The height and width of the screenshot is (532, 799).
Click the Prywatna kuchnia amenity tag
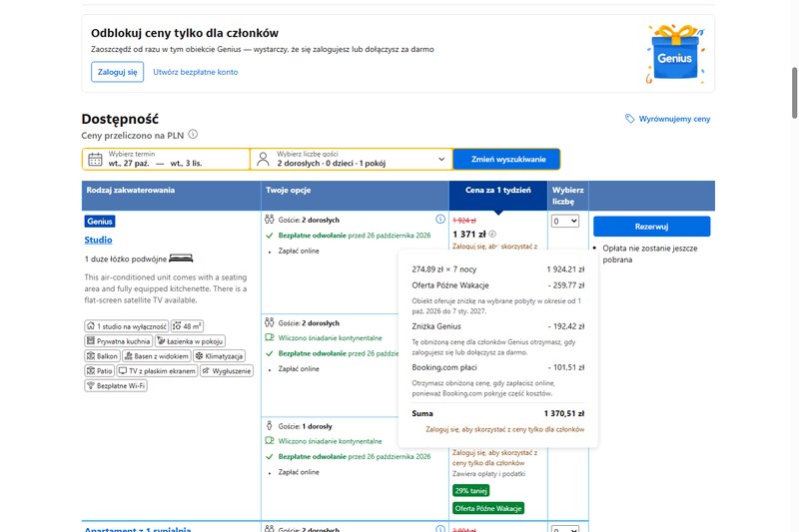[x=118, y=341]
